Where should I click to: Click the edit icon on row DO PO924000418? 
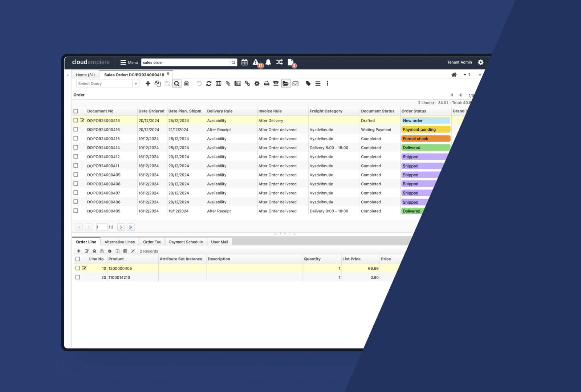point(82,121)
